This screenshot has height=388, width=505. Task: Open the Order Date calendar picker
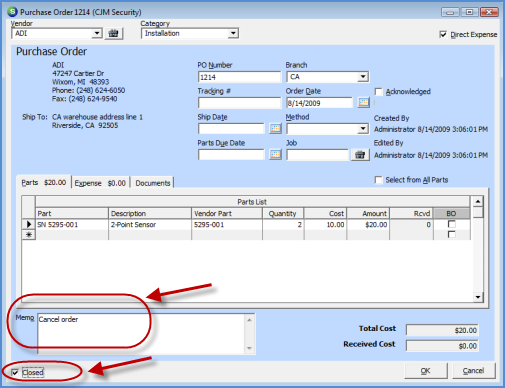click(x=363, y=102)
